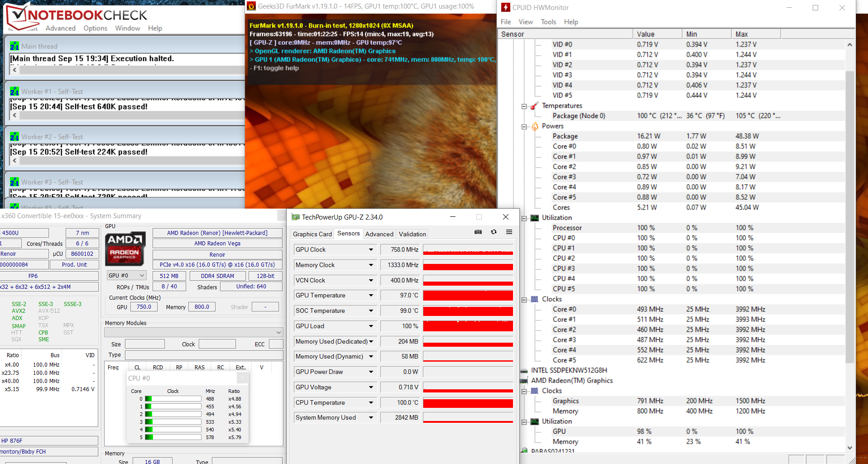868x464 pixels.
Task: Click the GPU-Z refresh icon
Action: [494, 232]
